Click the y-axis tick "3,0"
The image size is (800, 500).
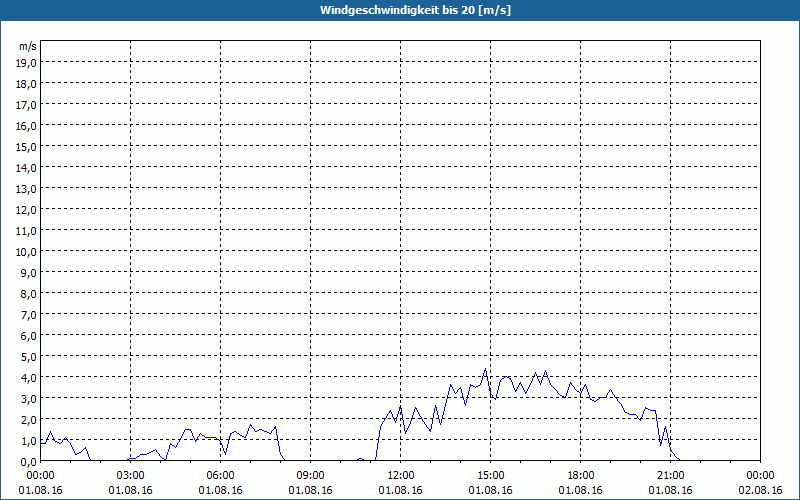28,398
